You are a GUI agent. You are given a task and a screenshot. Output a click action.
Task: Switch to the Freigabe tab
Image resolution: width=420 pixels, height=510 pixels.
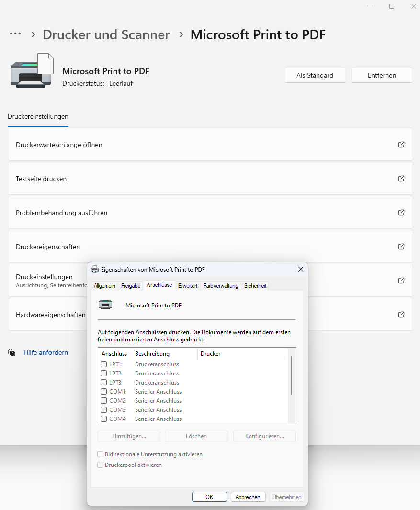131,285
